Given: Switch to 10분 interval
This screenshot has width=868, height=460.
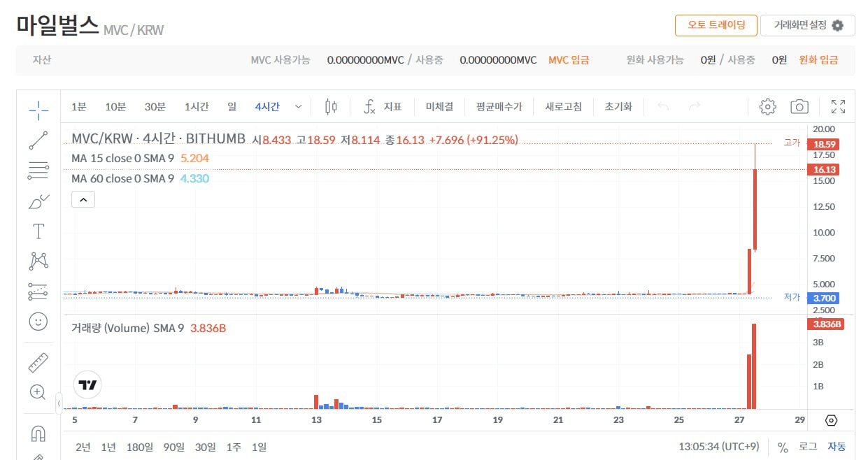Looking at the screenshot, I should click(x=115, y=107).
